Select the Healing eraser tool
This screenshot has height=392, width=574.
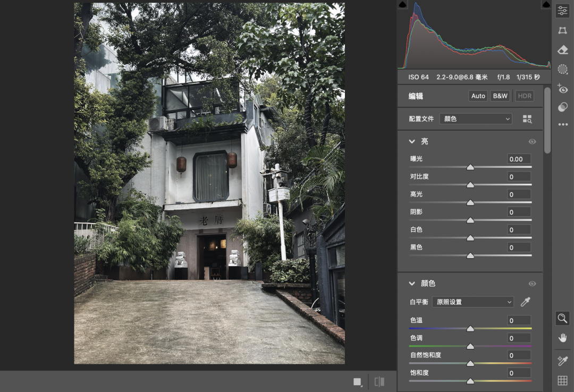pos(563,50)
